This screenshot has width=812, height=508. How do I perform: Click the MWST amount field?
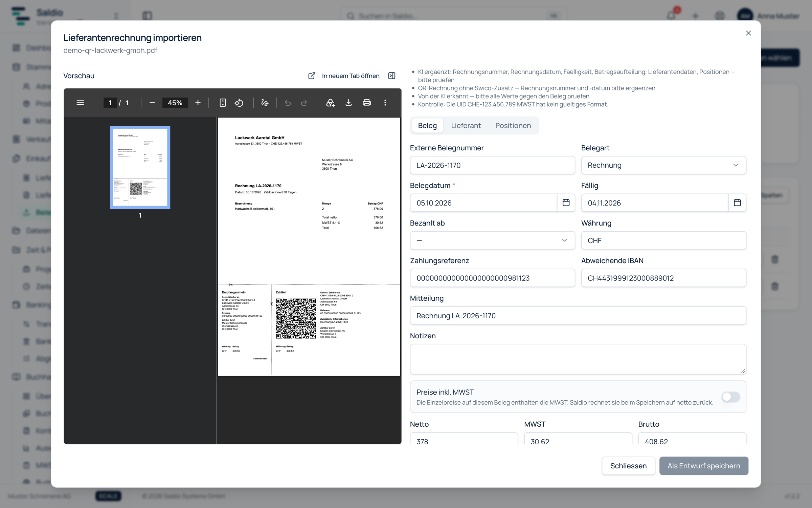[x=578, y=439]
